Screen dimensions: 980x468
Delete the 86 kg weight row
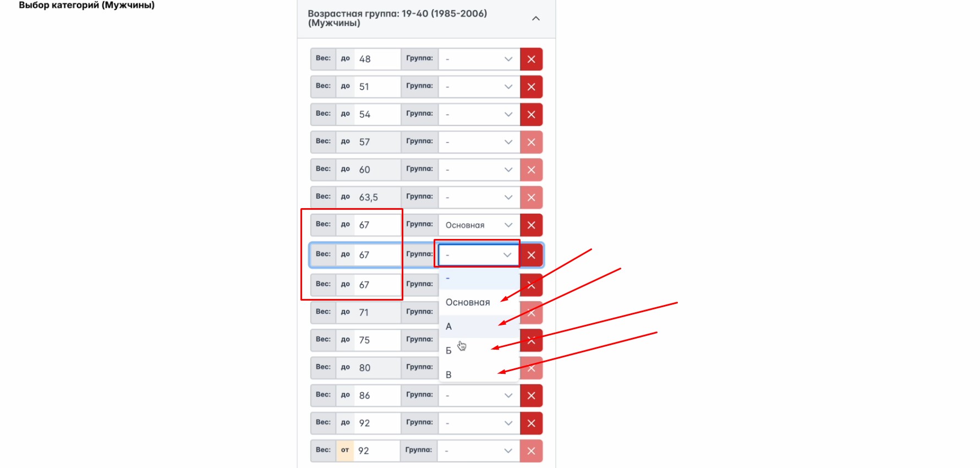tap(531, 395)
